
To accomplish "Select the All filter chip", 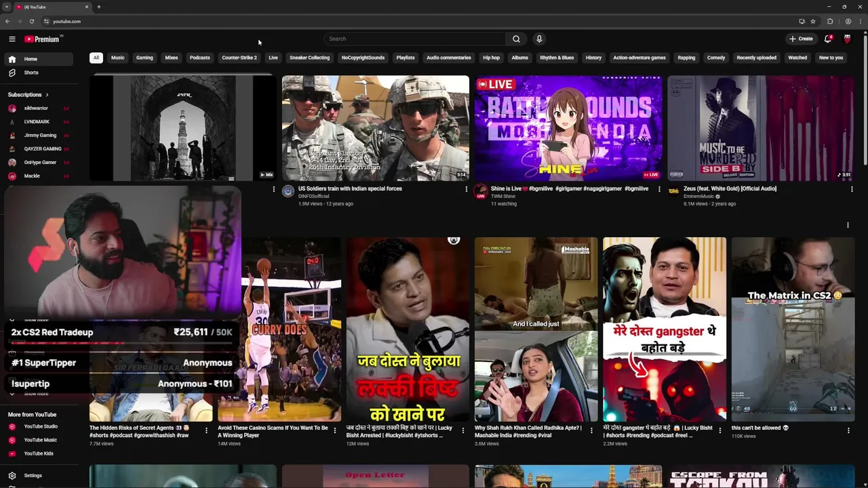I will click(x=96, y=58).
